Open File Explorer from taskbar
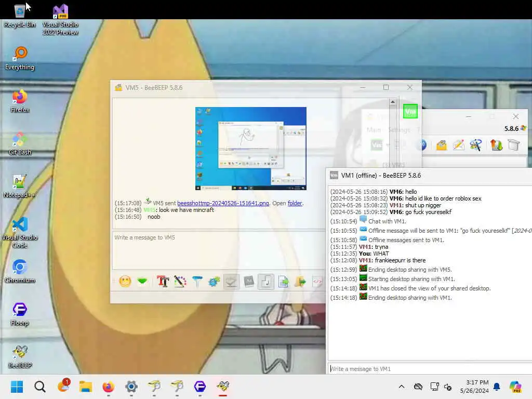Viewport: 532px width, 399px height. [86, 387]
